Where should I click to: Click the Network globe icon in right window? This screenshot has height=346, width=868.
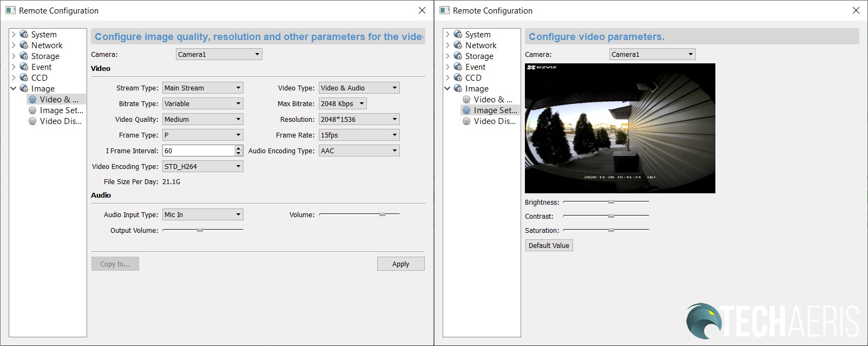[458, 45]
